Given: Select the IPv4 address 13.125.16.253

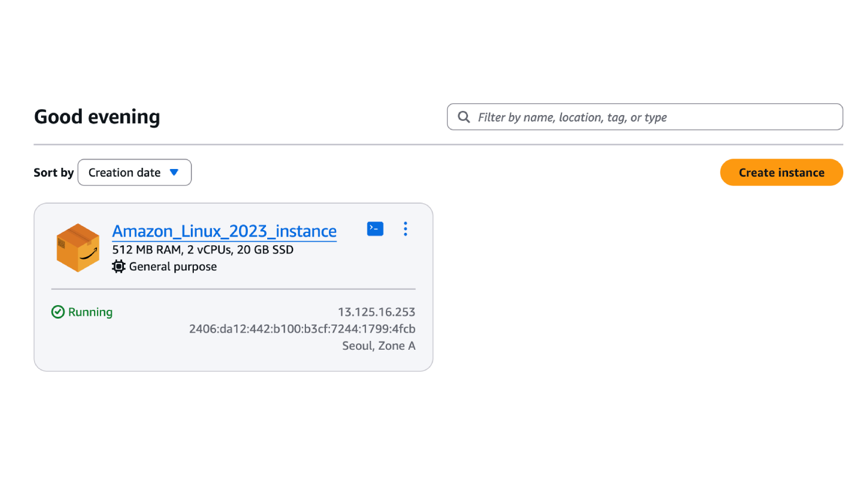Looking at the screenshot, I should tap(376, 312).
